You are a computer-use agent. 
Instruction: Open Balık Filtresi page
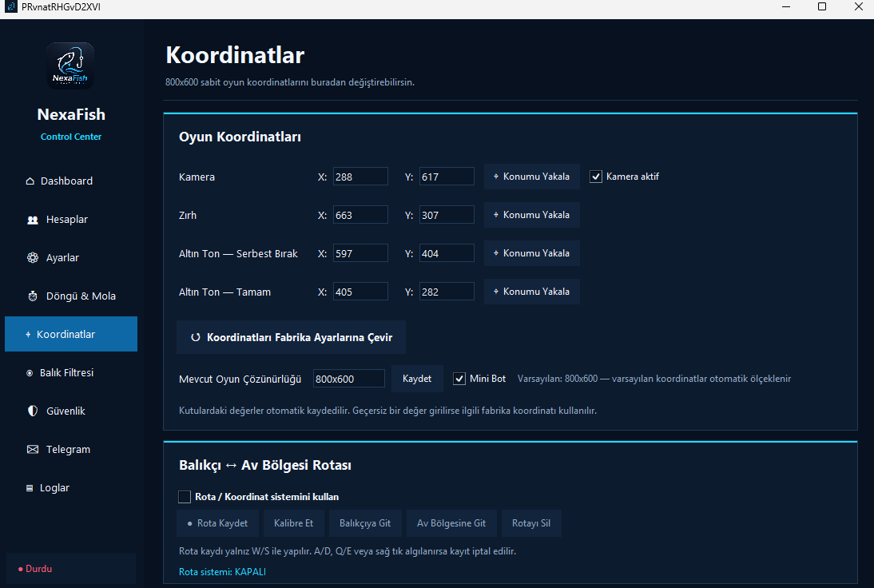tap(71, 373)
